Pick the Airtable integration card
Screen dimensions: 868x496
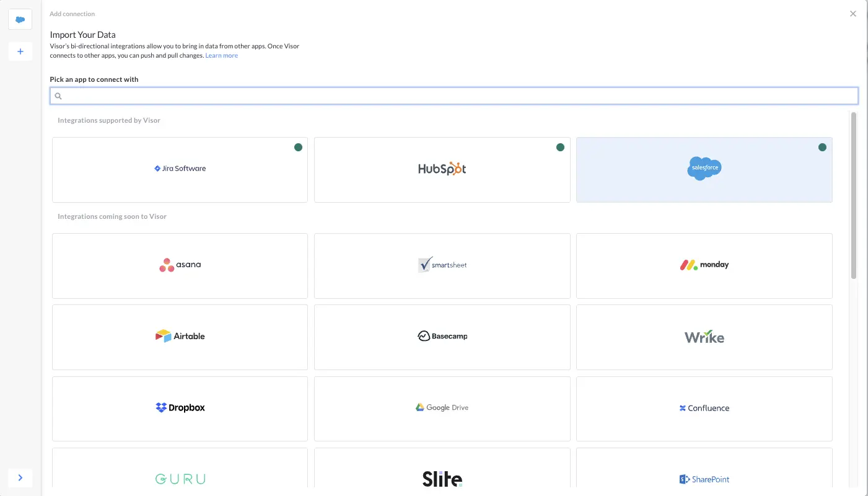180,337
